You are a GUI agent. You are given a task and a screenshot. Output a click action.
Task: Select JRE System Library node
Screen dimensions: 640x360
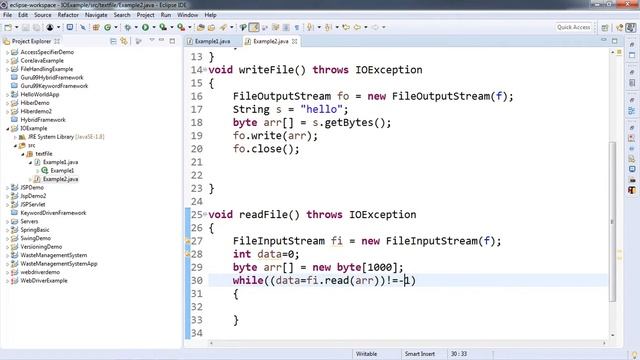point(66,137)
